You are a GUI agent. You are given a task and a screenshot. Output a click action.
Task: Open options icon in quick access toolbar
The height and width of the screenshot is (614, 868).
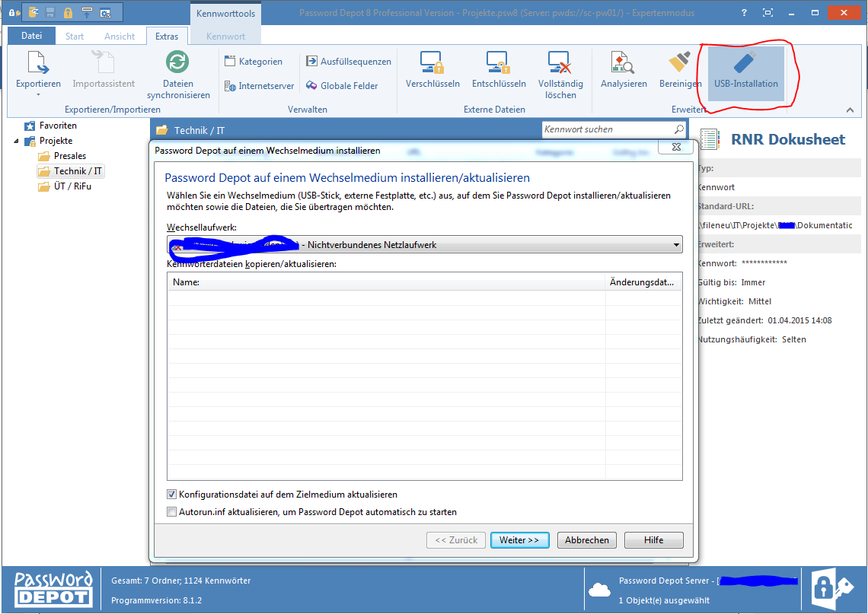(105, 12)
